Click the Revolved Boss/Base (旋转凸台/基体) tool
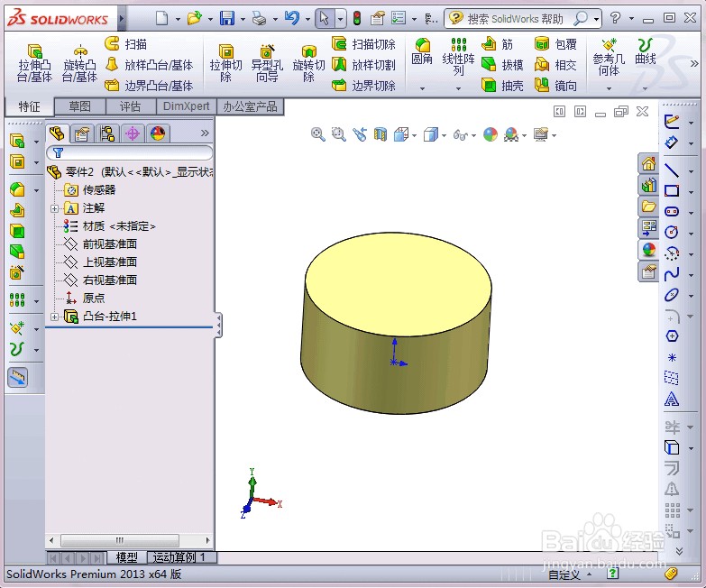Viewport: 706px width, 588px height. point(79,63)
